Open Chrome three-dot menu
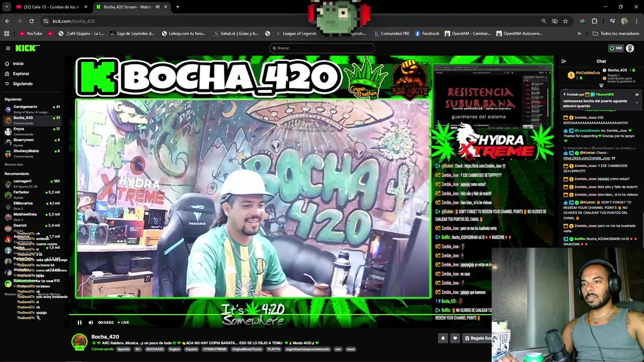The width and height of the screenshot is (644, 362). click(x=636, y=21)
